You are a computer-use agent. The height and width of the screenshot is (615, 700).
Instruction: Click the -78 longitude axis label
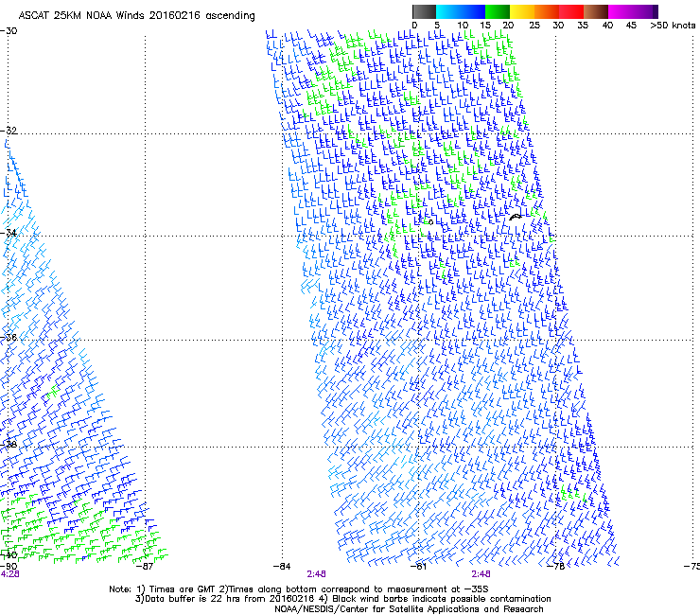click(x=555, y=567)
